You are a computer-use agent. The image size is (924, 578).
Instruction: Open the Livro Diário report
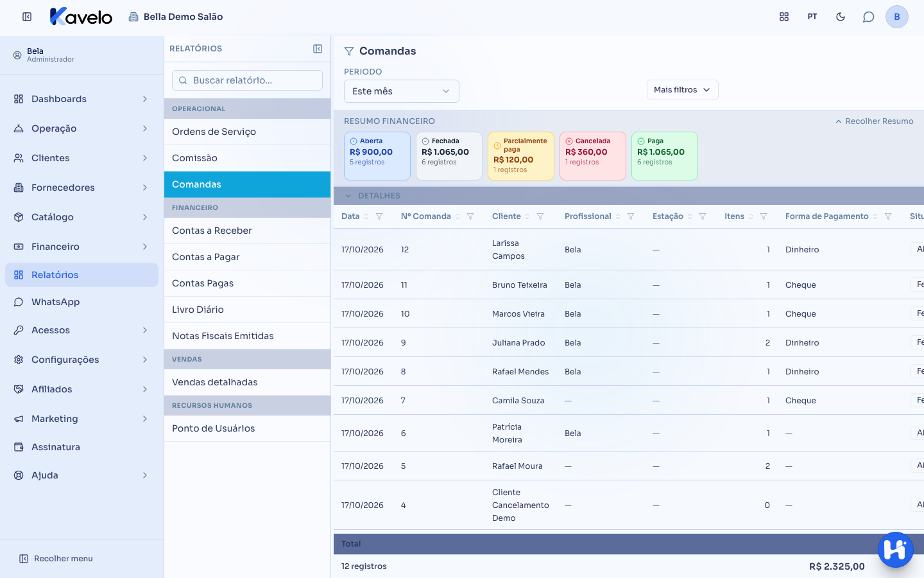247,310
